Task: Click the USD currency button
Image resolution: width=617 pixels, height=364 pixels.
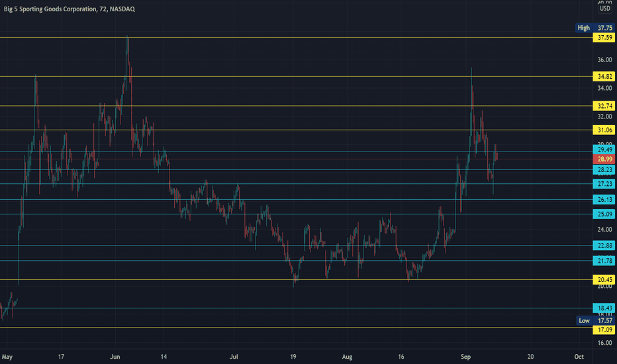Action: pyautogui.click(x=605, y=8)
